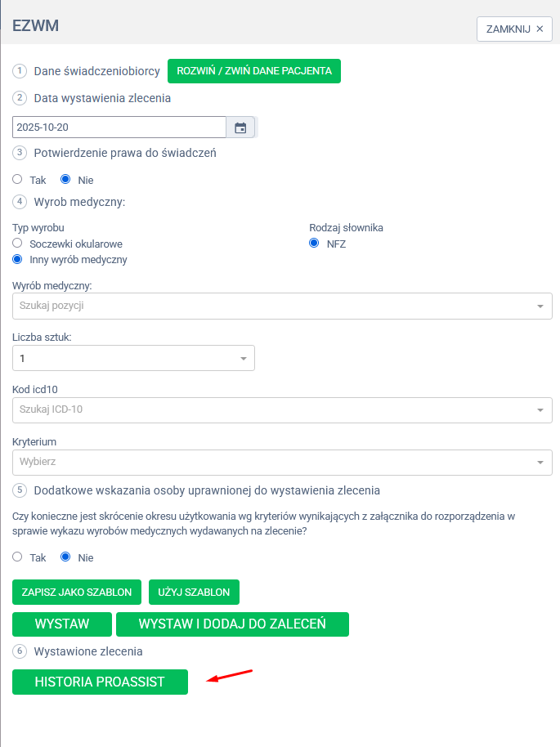Screen dimensions: 560x747
Task: Choose Soczewki okularowe product type
Action: (17, 244)
